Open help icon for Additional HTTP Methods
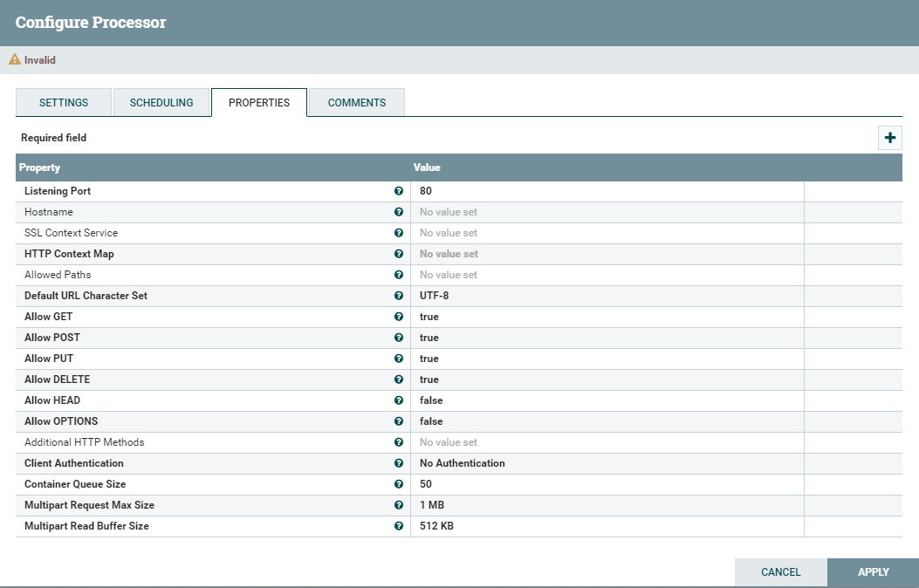Screen dimensions: 919x588 point(399,442)
